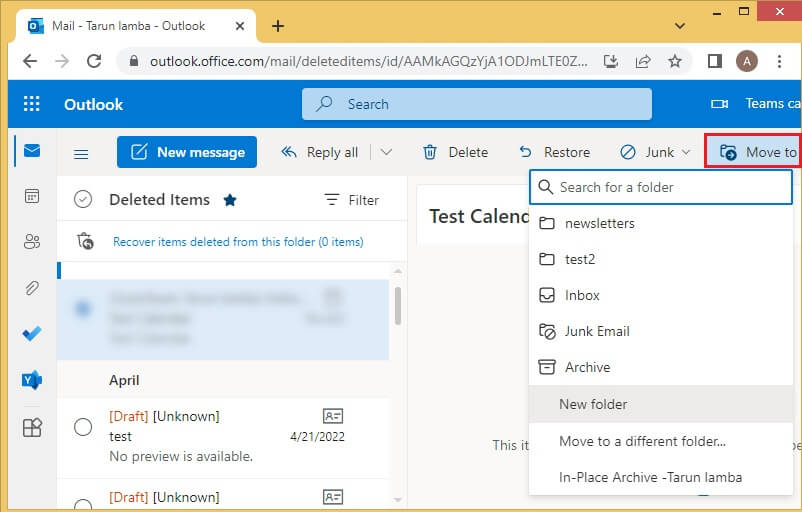Click the Search for a folder field
This screenshot has width=802, height=512.
coord(661,187)
